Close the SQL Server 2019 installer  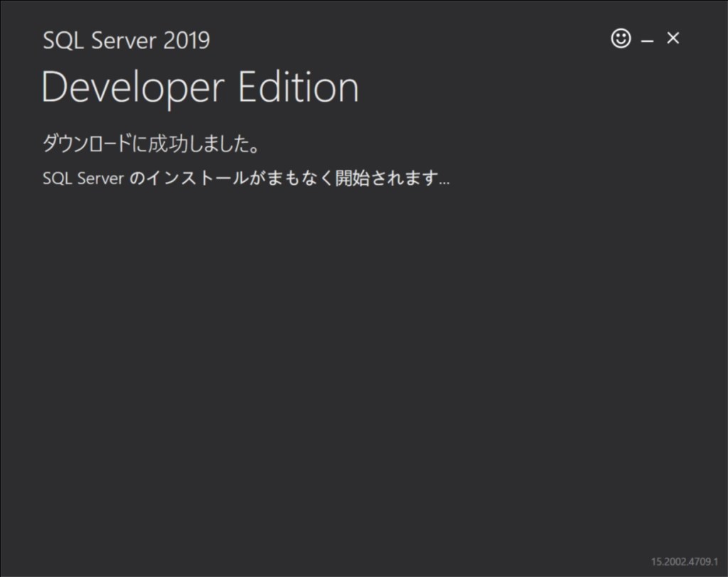pos(673,38)
